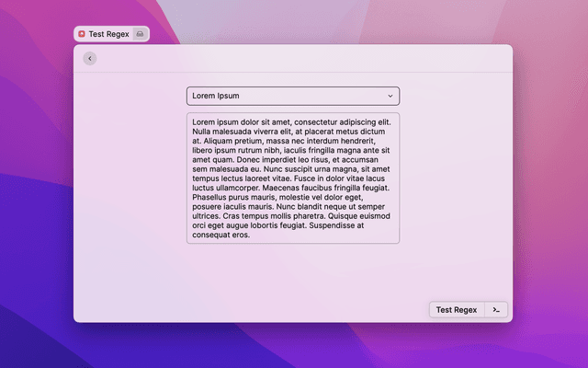Open the terminal actions icon button

496,310
